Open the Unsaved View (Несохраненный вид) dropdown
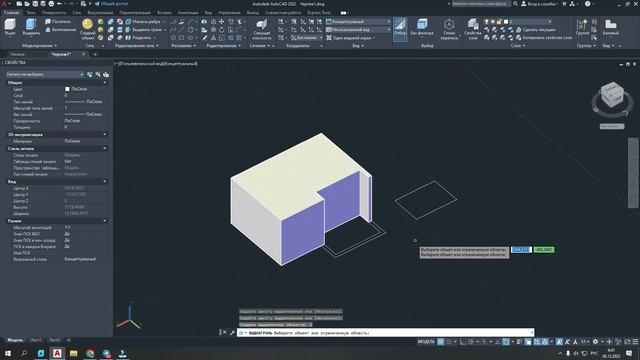 click(358, 30)
